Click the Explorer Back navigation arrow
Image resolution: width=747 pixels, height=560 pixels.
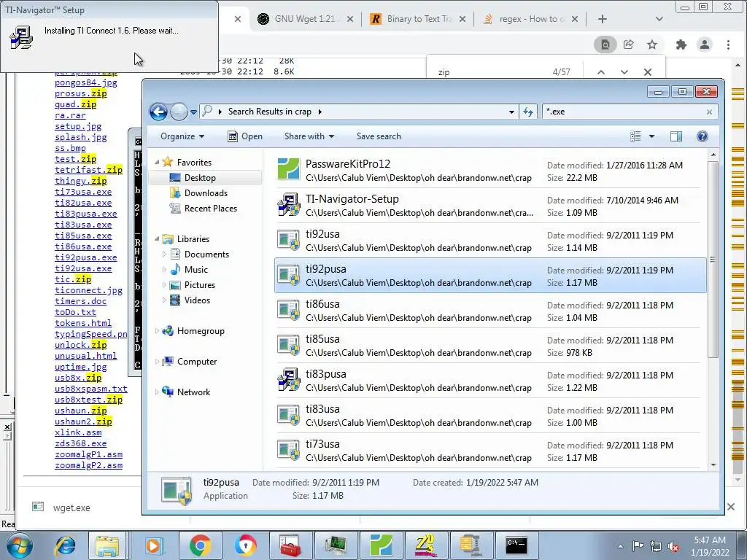coord(158,112)
